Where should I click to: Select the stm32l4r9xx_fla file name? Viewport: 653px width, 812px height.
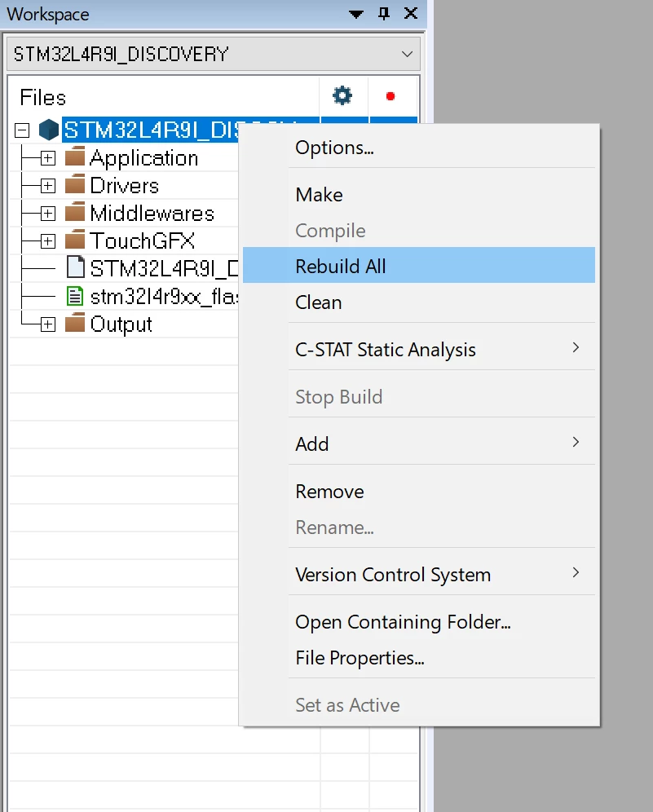click(x=164, y=296)
